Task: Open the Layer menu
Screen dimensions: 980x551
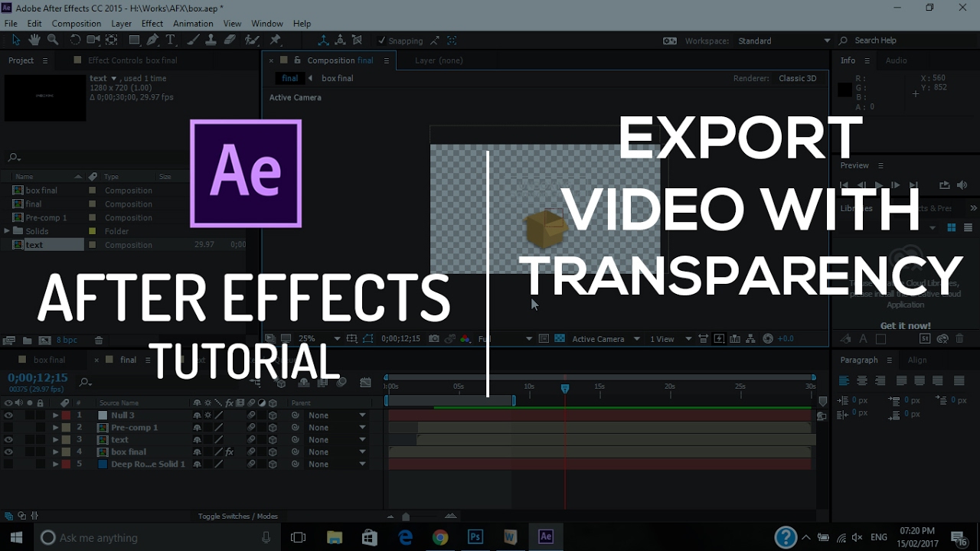Action: (x=121, y=24)
